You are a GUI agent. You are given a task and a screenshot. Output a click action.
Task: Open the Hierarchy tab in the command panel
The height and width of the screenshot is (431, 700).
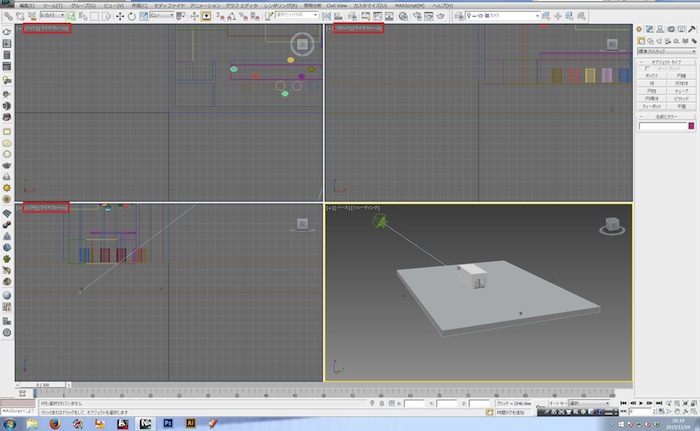click(660, 29)
